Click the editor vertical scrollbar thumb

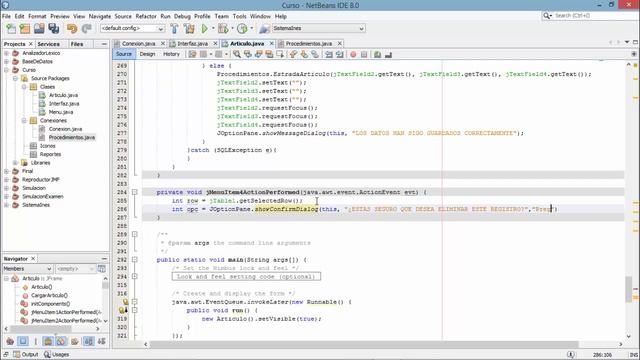pyautogui.click(x=629, y=289)
